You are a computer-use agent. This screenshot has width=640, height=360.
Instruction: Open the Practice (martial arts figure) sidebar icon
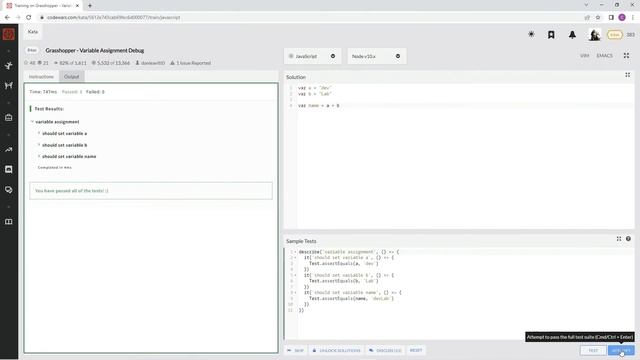coord(9,66)
